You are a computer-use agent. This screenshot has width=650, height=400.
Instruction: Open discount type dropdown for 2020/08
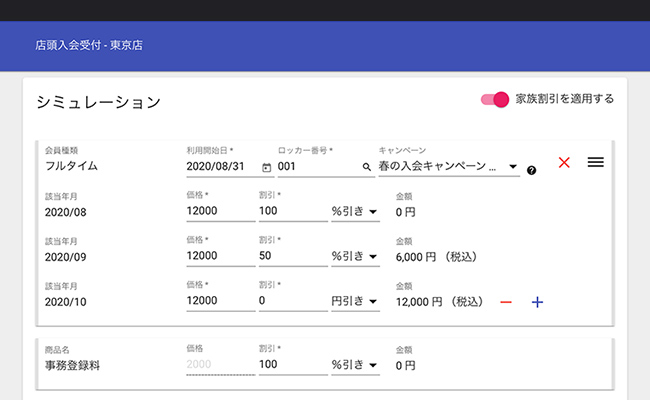[355, 211]
